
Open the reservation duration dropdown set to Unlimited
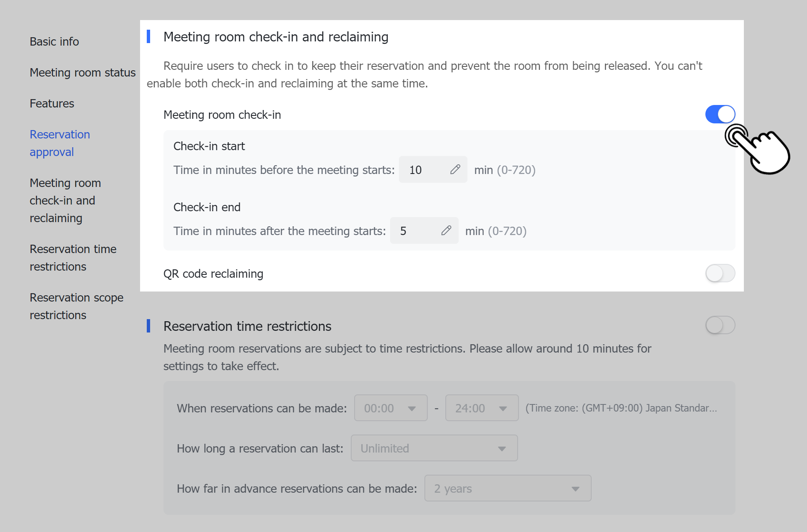point(434,448)
